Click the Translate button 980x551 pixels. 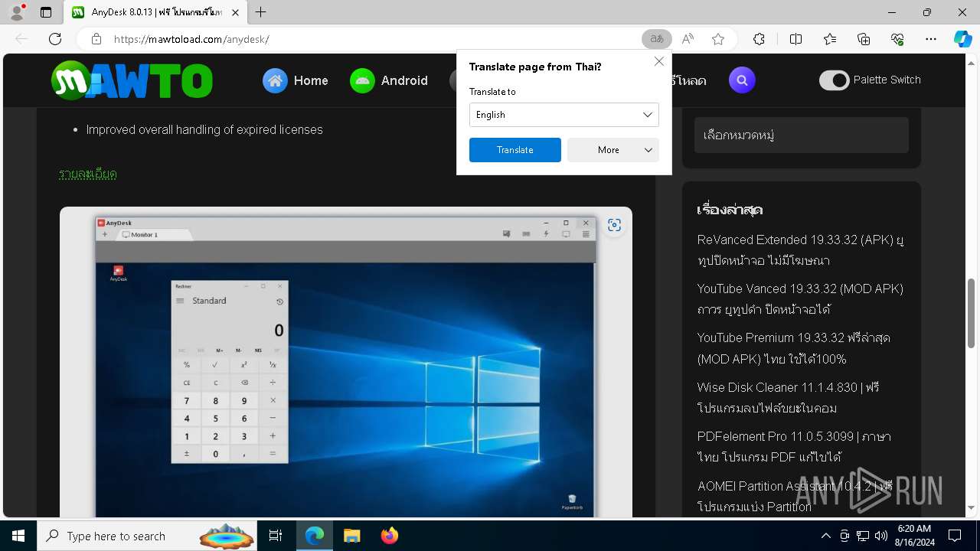coord(514,150)
